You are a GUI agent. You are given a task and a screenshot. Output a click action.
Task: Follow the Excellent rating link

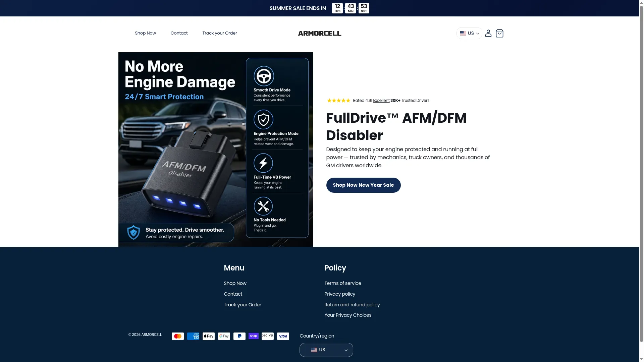coord(381,101)
